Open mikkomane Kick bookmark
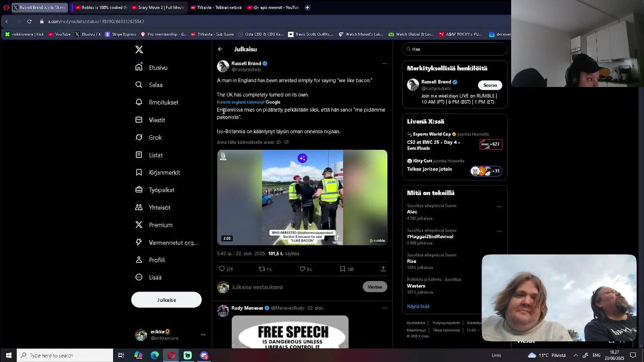This screenshot has height=362, width=644. (x=24, y=34)
